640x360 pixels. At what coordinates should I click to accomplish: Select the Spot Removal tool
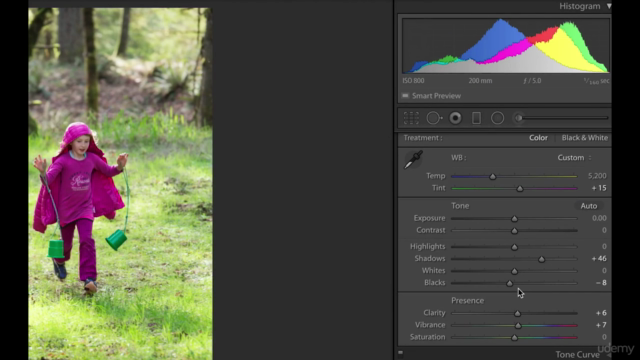coord(434,118)
